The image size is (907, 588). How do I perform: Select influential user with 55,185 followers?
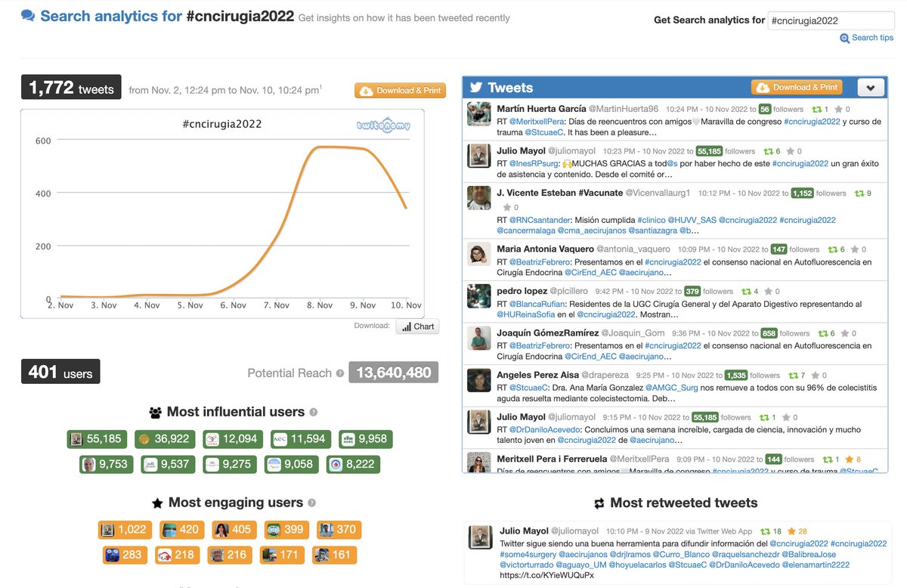98,439
